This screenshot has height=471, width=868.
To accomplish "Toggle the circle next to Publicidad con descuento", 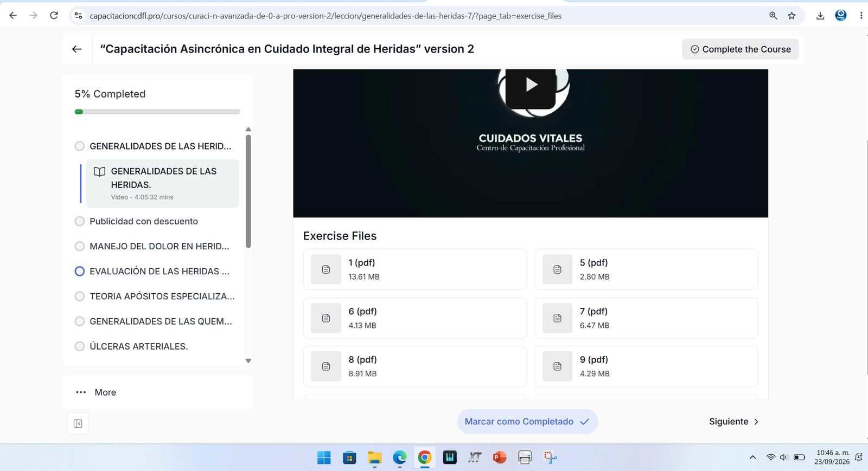I will [x=80, y=221].
